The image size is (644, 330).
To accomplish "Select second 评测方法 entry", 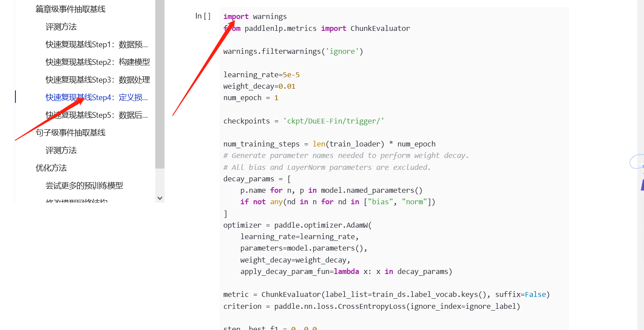I will (x=61, y=150).
